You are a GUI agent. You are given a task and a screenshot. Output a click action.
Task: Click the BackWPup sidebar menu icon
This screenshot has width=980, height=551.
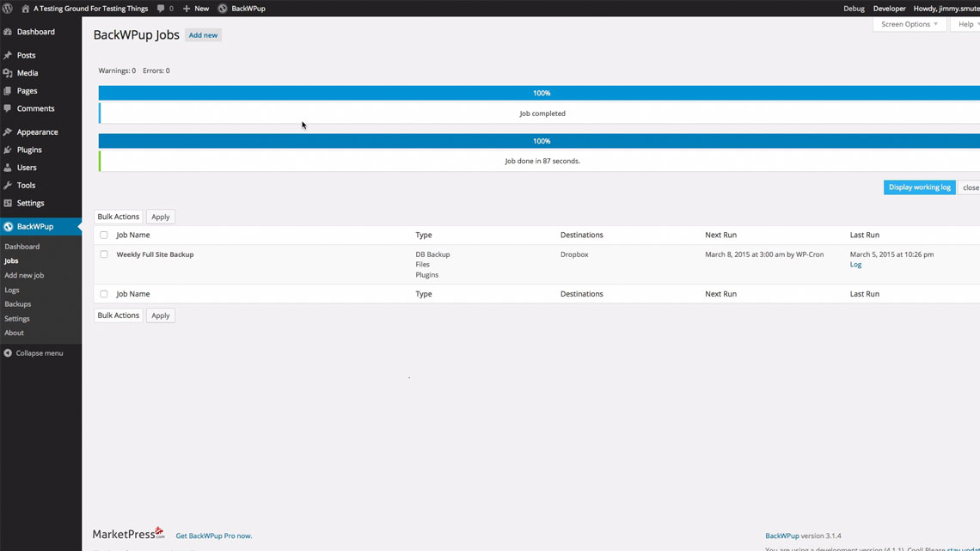coord(8,227)
